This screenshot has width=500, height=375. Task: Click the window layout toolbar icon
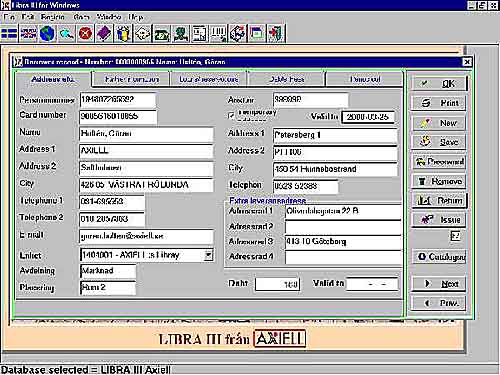257,34
